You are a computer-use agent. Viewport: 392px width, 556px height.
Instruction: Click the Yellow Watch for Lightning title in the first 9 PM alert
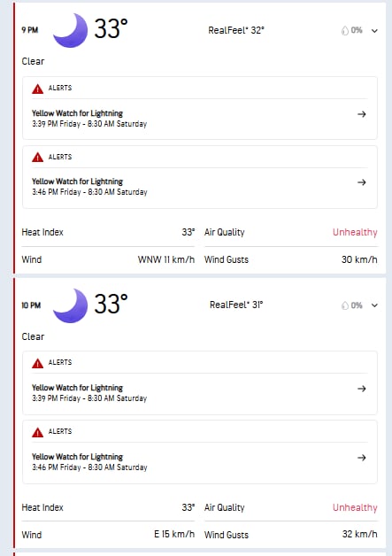pos(77,113)
